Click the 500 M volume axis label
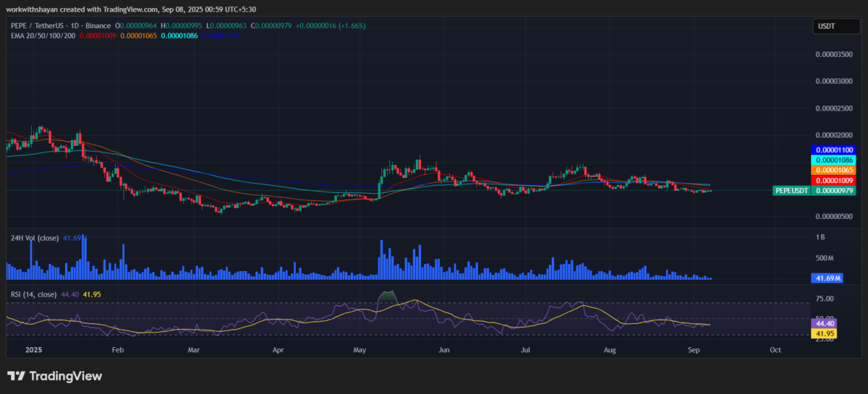This screenshot has height=394, width=868. (x=825, y=257)
